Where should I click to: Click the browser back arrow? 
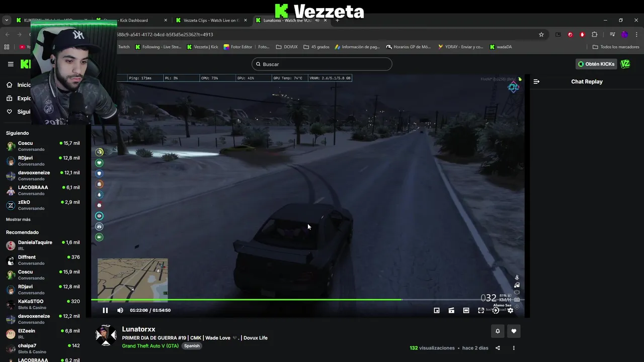(x=7, y=35)
